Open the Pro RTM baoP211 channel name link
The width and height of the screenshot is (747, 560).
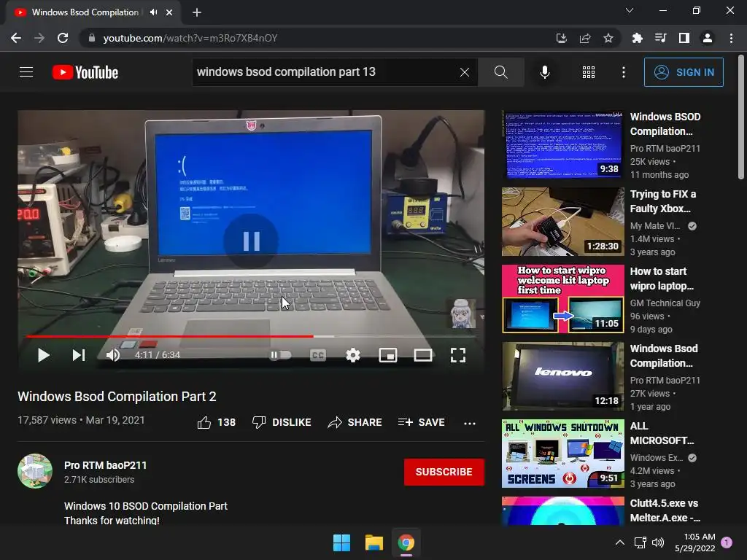105,465
